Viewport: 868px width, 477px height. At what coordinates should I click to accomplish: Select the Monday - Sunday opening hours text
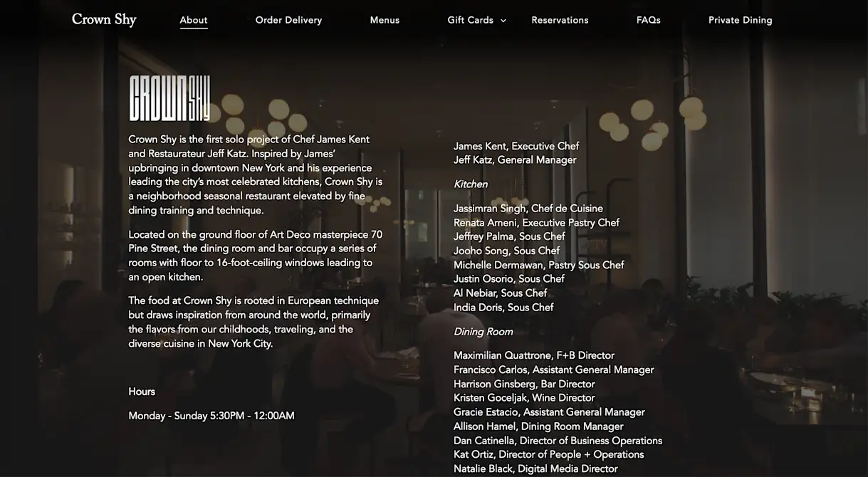(x=211, y=416)
